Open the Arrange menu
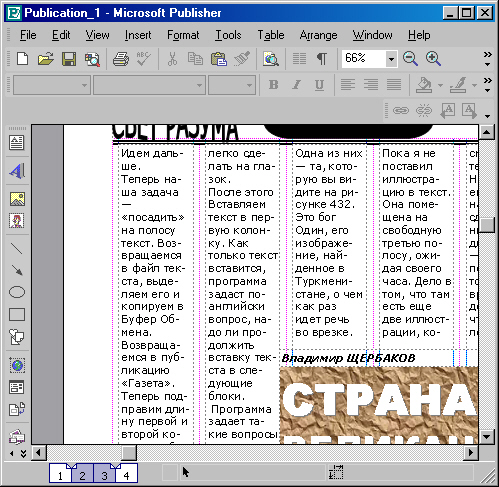The height and width of the screenshot is (487, 499). (x=318, y=35)
